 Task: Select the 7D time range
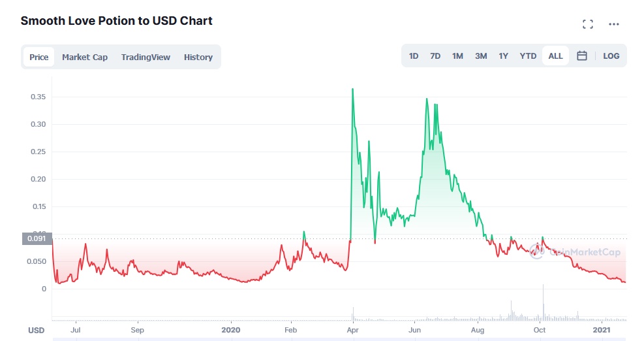click(x=435, y=56)
